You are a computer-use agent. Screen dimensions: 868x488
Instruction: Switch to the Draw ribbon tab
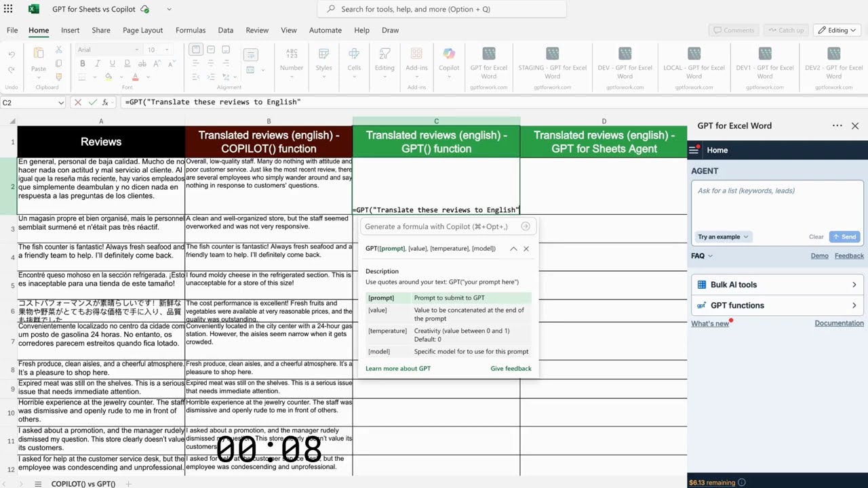click(x=390, y=30)
